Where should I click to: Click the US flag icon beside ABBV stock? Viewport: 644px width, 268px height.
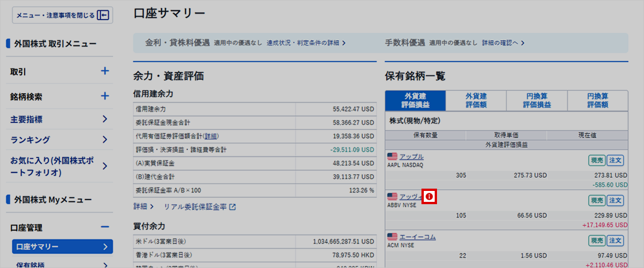click(x=392, y=197)
